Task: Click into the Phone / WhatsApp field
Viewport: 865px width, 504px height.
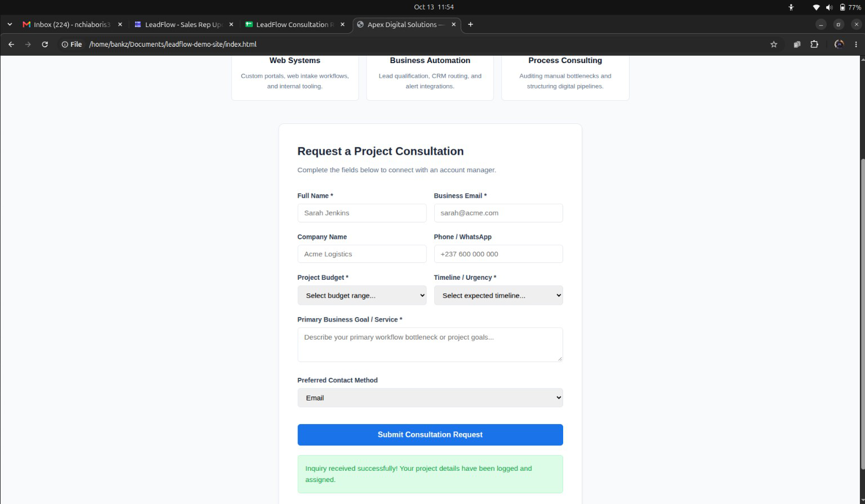Action: pos(498,254)
